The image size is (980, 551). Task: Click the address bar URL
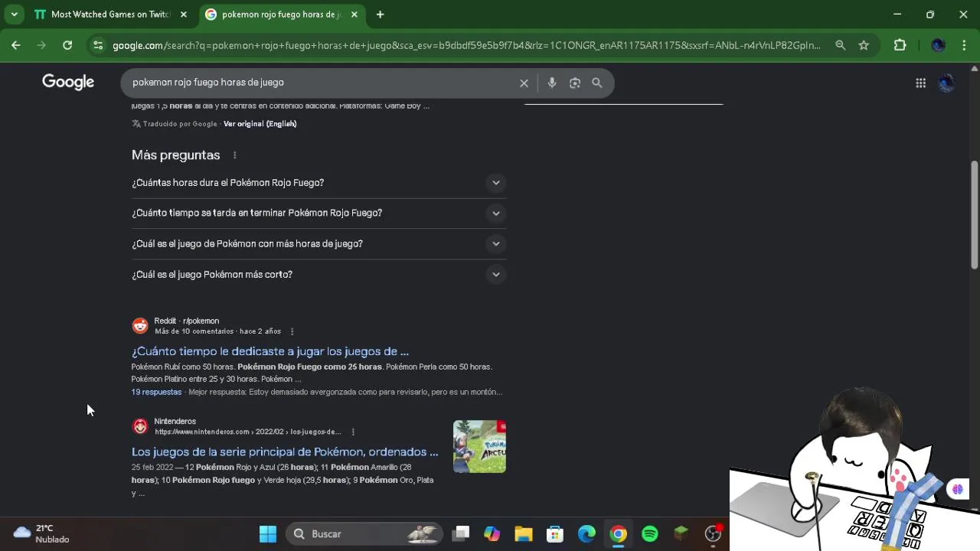[466, 45]
